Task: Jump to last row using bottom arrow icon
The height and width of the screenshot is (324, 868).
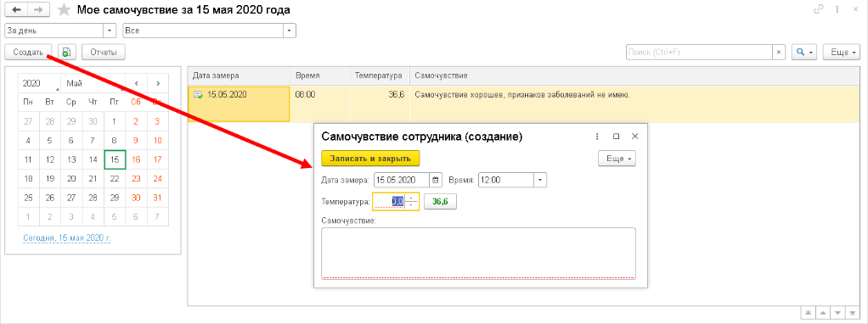Action: point(853,312)
